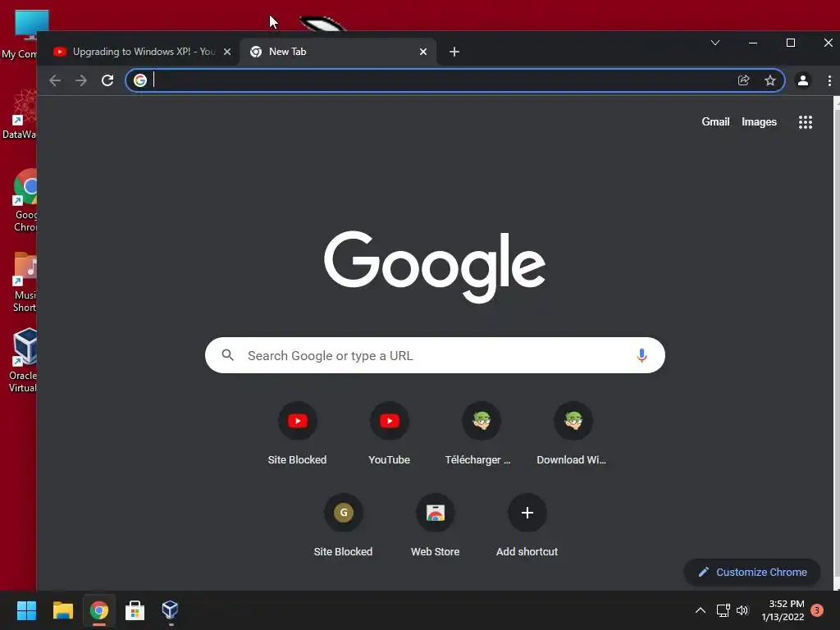Click the page vertical scrollbar

(x=837, y=343)
